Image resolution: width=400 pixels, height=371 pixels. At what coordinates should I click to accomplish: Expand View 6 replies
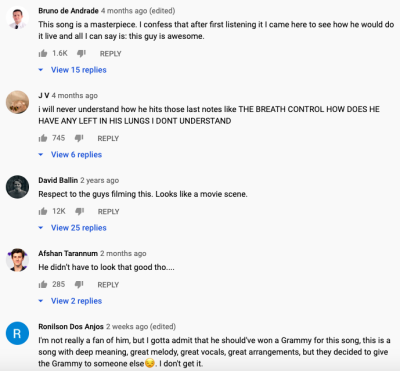pos(70,155)
